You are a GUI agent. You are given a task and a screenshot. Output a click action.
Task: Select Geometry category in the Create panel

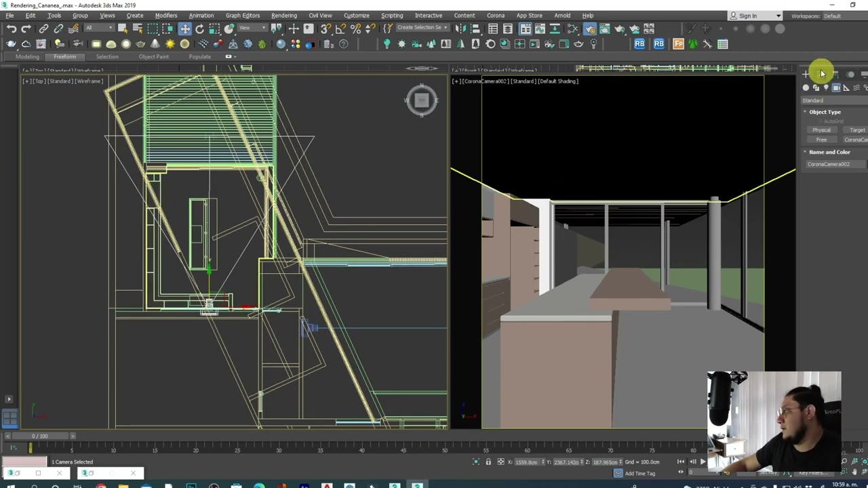[x=806, y=88]
